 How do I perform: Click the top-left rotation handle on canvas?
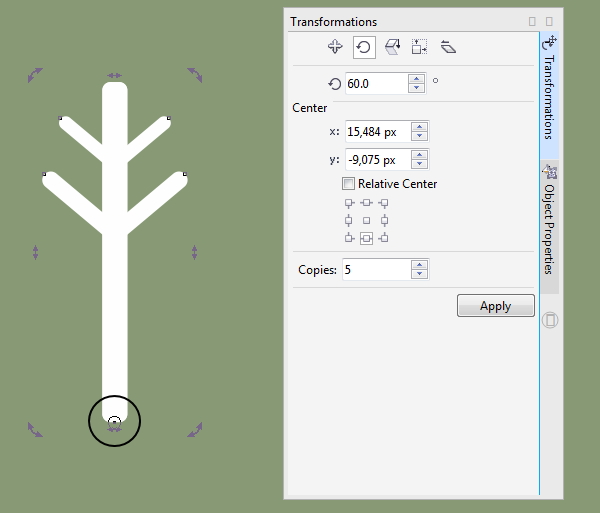click(35, 75)
